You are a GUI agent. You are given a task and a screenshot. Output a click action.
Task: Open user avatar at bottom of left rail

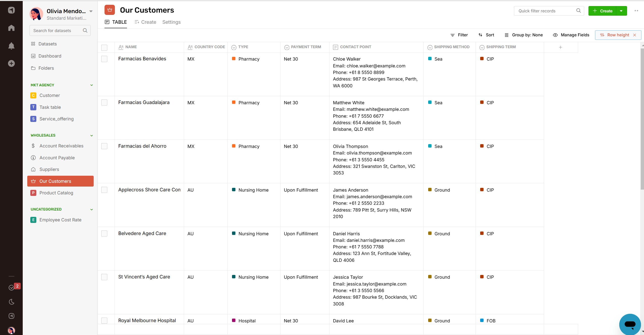point(11,330)
